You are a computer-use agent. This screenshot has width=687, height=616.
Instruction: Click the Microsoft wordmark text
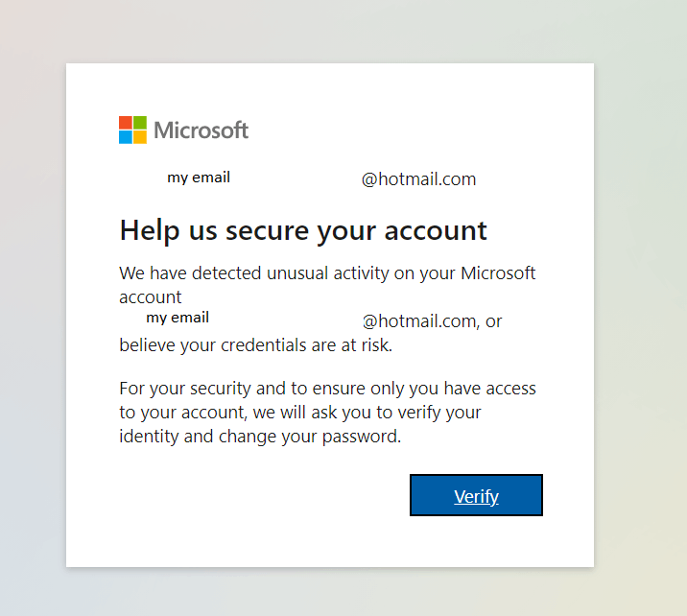(201, 130)
